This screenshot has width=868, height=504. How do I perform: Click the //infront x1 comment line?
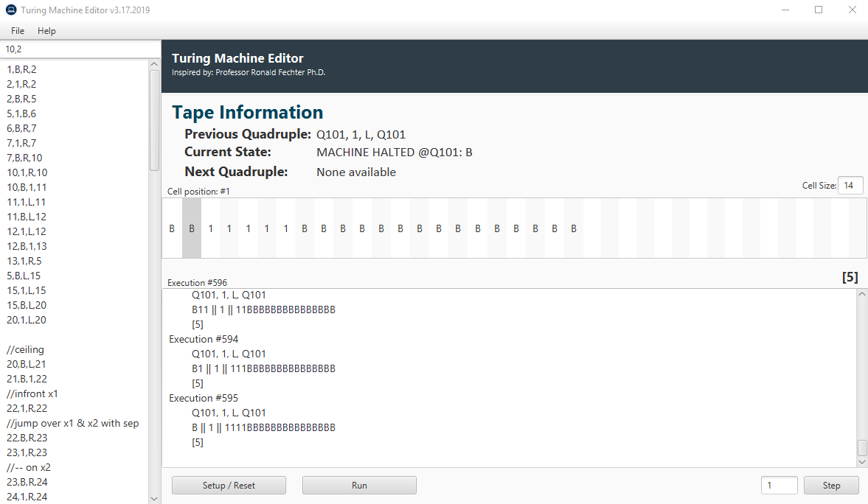pyautogui.click(x=32, y=393)
